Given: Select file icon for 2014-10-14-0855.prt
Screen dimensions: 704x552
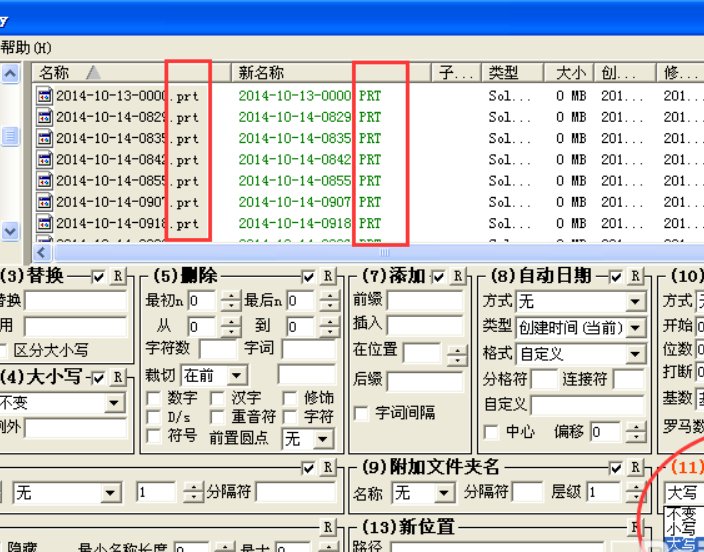Looking at the screenshot, I should pos(44,181).
